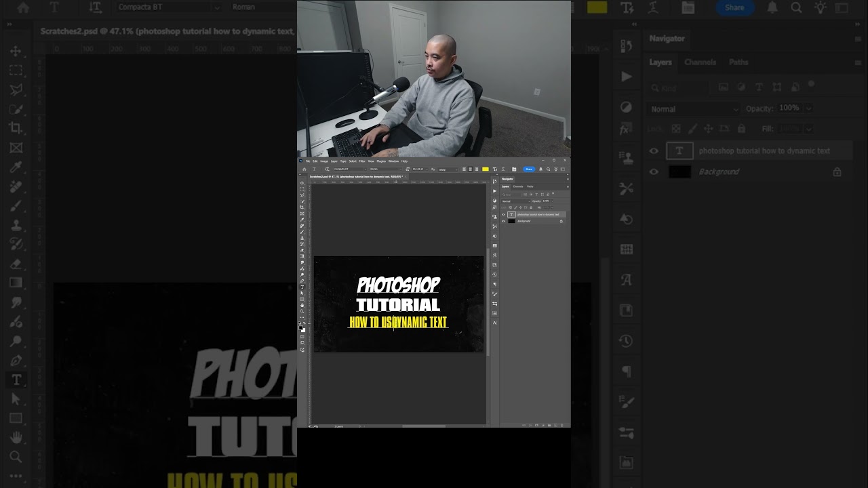Choose the Lasso tool in the dimmed backdrop toolbar
Screen dimensions: 868x488
pyautogui.click(x=16, y=89)
